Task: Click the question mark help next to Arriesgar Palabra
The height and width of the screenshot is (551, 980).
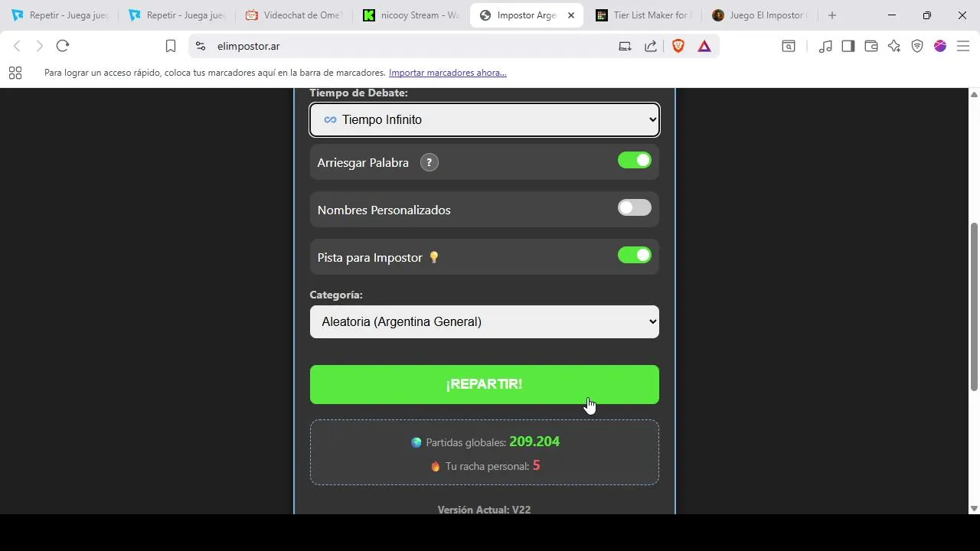Action: [430, 162]
